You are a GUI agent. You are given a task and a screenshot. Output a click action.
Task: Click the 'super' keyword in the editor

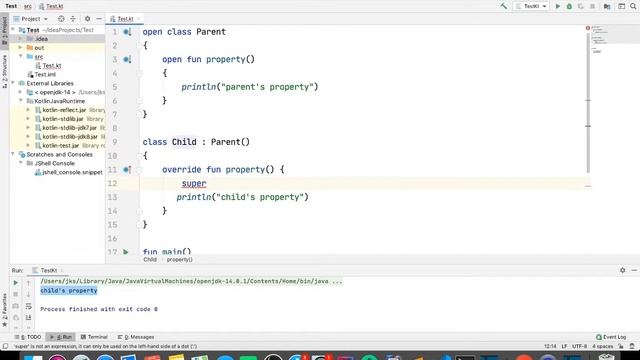(x=194, y=184)
